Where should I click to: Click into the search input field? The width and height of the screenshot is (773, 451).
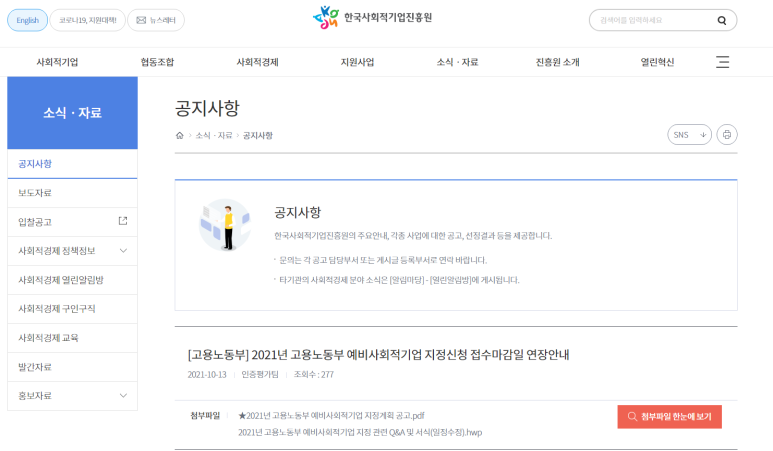click(x=653, y=20)
